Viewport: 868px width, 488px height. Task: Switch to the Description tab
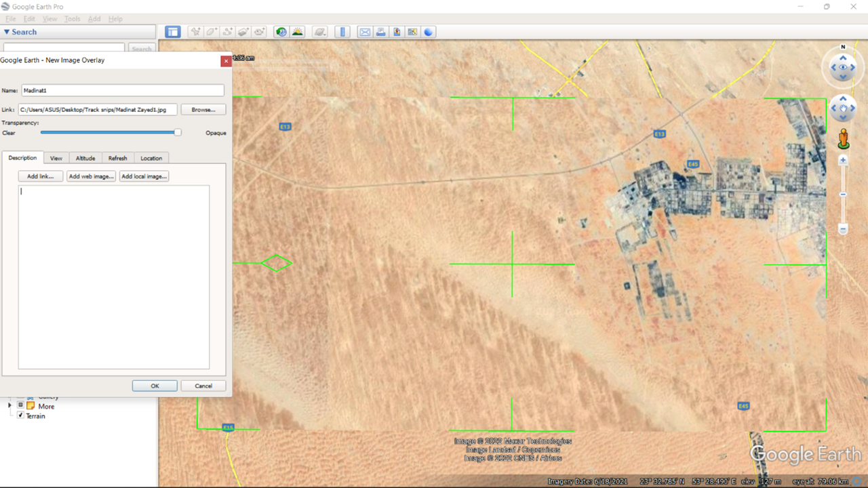[22, 158]
